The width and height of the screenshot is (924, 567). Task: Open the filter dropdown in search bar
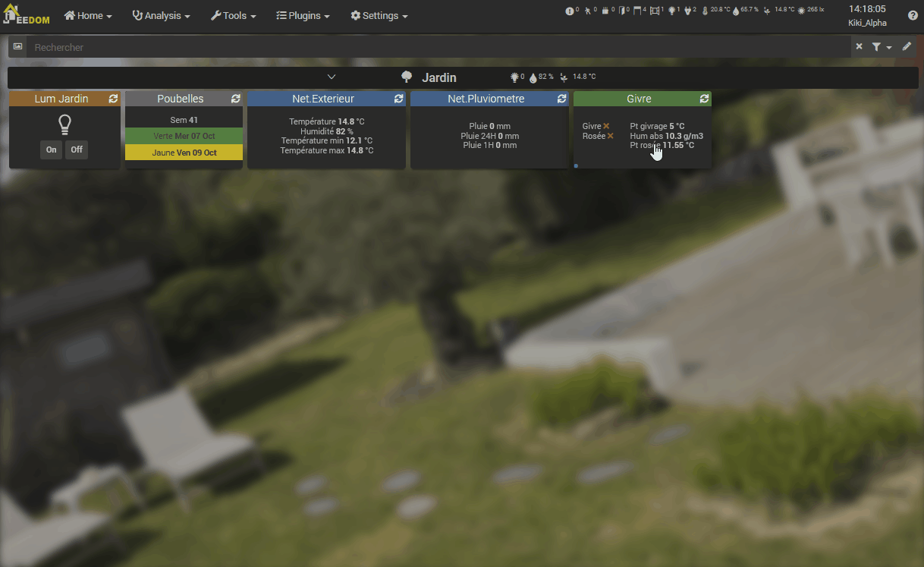(881, 47)
